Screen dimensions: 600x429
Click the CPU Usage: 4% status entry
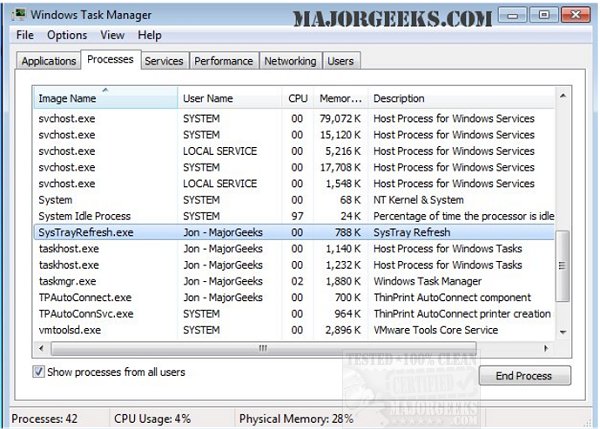pyautogui.click(x=152, y=419)
